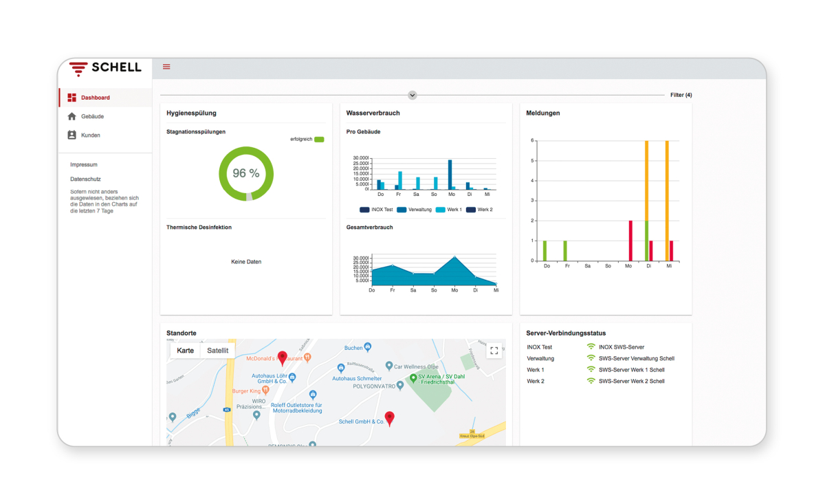Click the Schell GmbH red map pin
The width and height of the screenshot is (825, 504).
pos(389,419)
